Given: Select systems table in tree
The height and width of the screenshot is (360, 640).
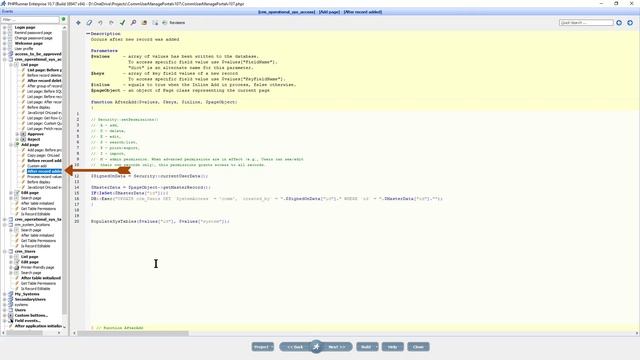Looking at the screenshot, I should 21,304.
